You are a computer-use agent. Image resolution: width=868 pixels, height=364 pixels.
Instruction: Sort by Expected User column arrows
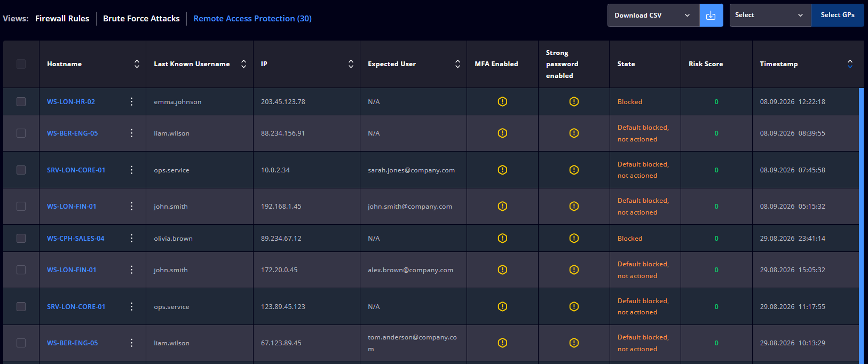pyautogui.click(x=457, y=64)
